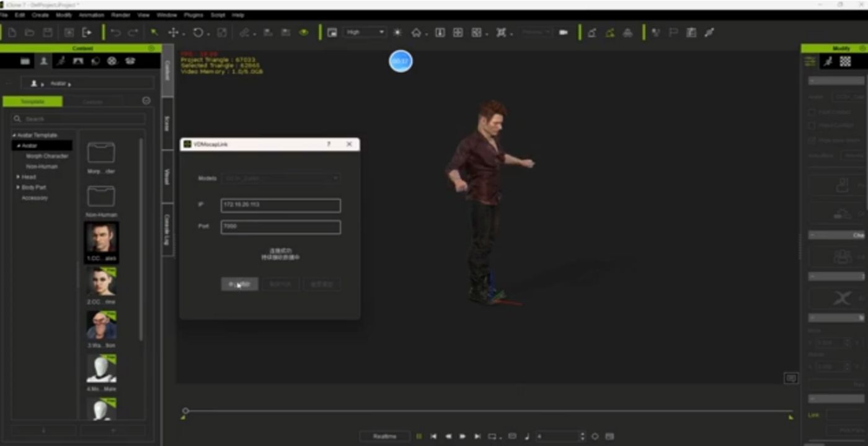Open Models dropdown in VDMocapLink dialog
Image resolution: width=868 pixels, height=446 pixels.
pyautogui.click(x=280, y=178)
